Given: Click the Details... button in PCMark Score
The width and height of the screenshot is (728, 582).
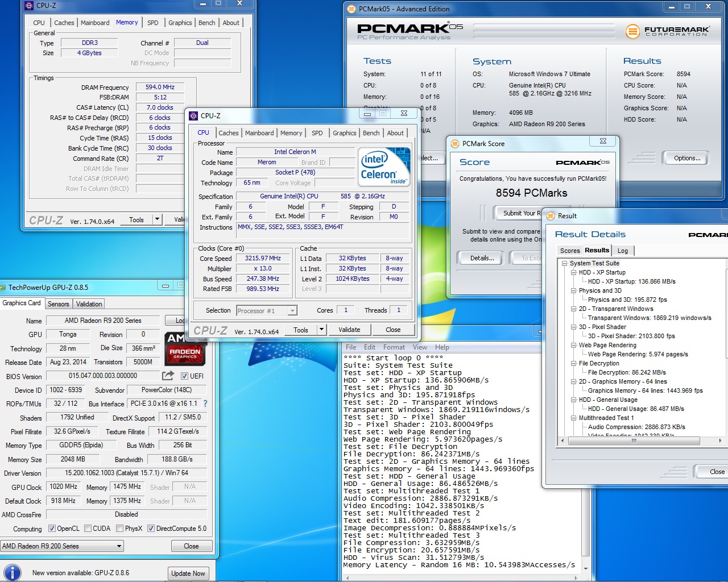Looking at the screenshot, I should [x=482, y=258].
